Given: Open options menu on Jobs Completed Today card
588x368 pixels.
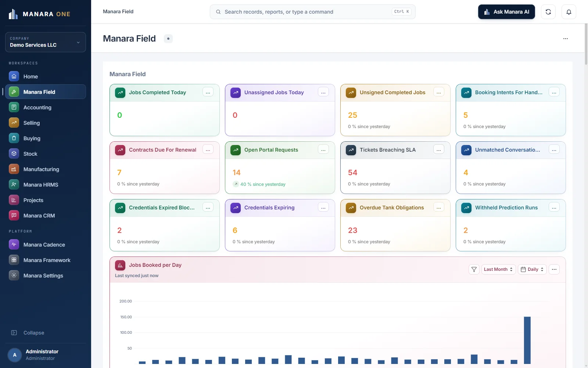Looking at the screenshot, I should pyautogui.click(x=208, y=92).
